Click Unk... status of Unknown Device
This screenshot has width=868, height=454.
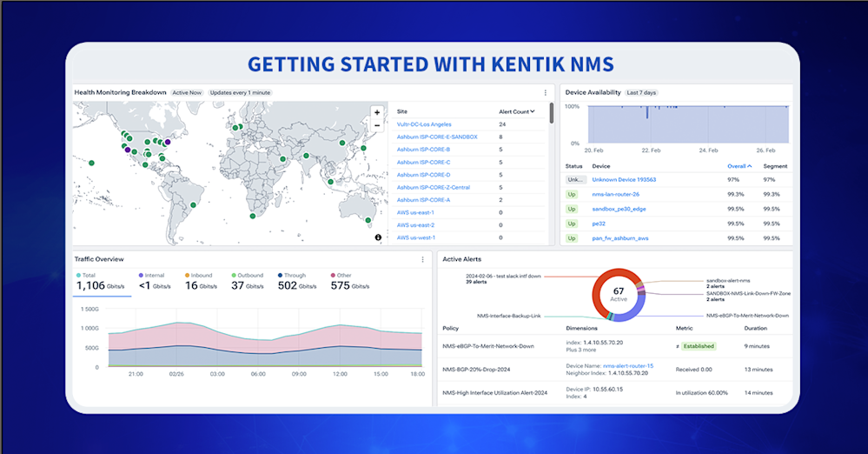(x=575, y=180)
